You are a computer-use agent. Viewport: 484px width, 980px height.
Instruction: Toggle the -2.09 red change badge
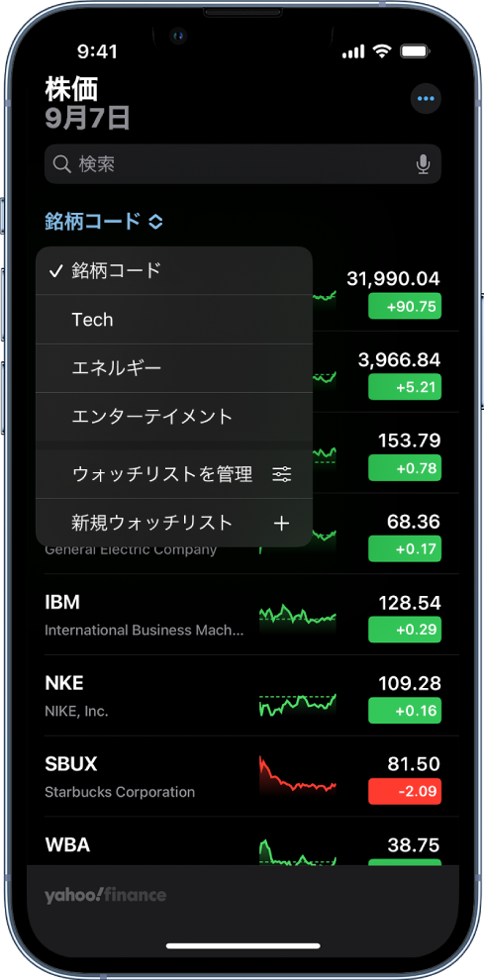point(405,791)
